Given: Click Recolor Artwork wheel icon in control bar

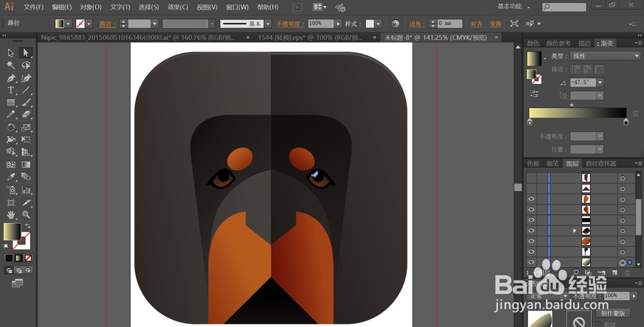Looking at the screenshot, I should (395, 23).
